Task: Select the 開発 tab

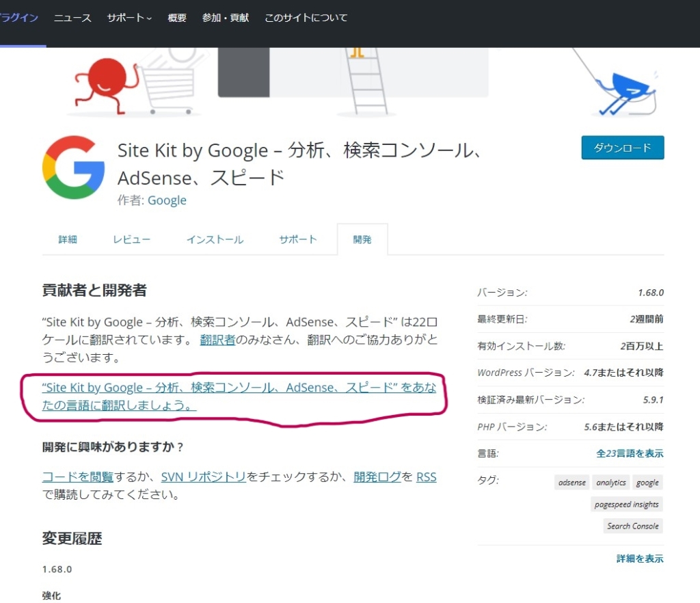Action: tap(362, 240)
